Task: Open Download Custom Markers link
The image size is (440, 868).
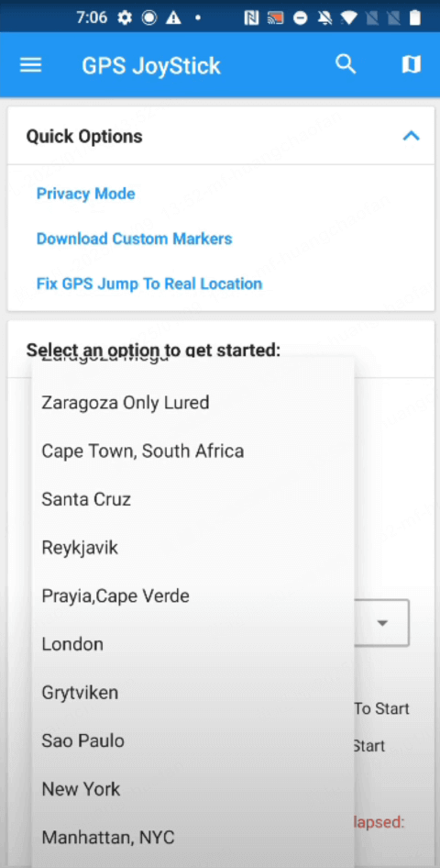Action: tap(135, 239)
